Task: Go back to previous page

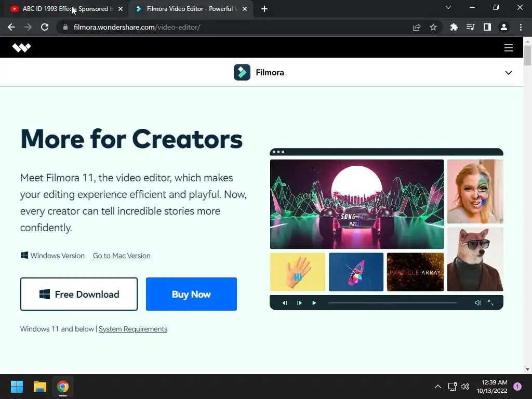Action: coord(11,27)
